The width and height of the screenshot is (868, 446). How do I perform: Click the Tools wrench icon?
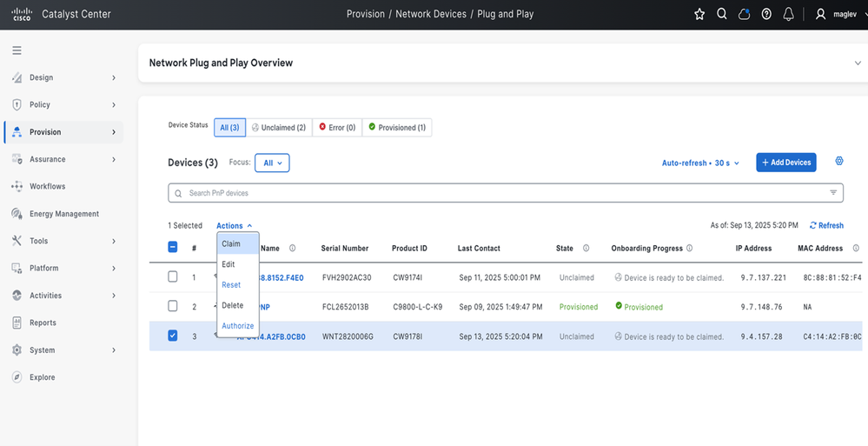[17, 241]
